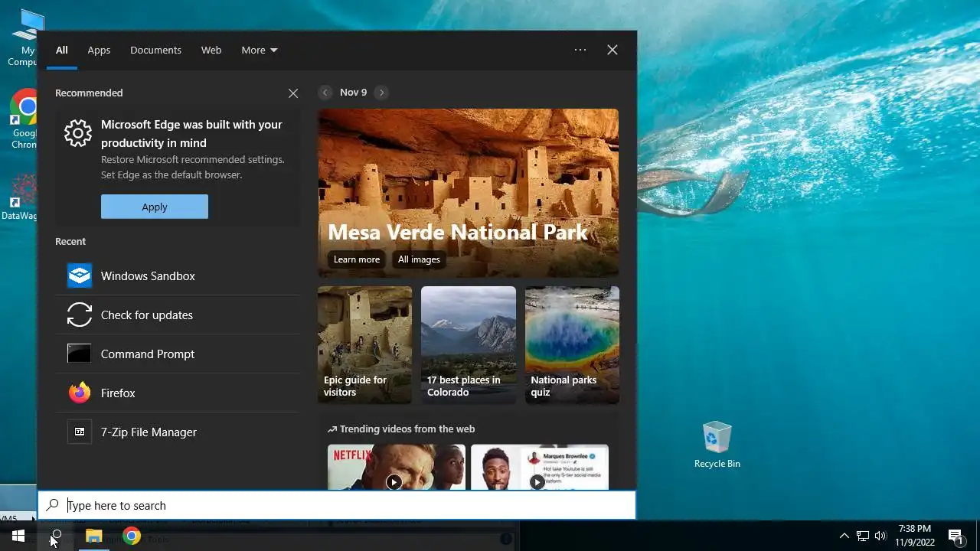Click the taskbar search icon

coord(56,536)
